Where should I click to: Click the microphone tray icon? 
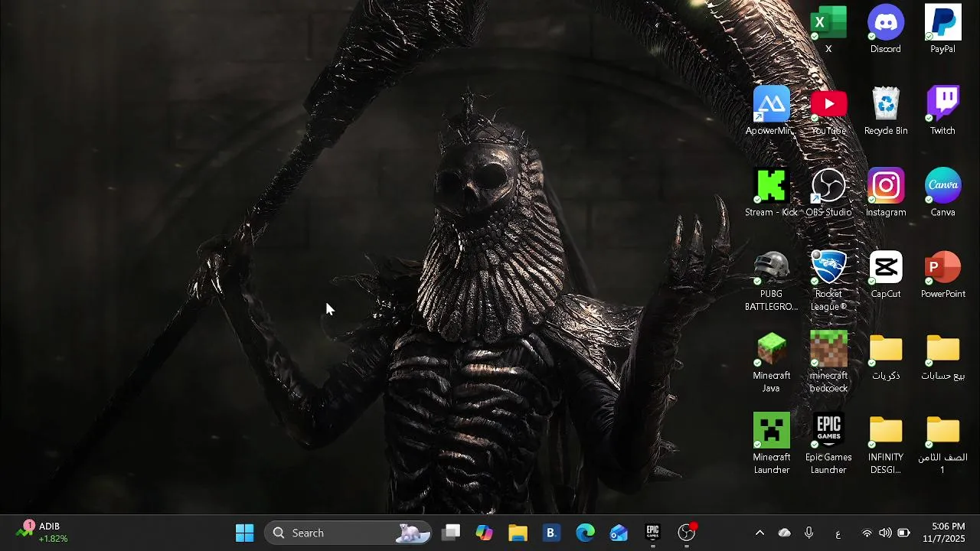(x=808, y=533)
